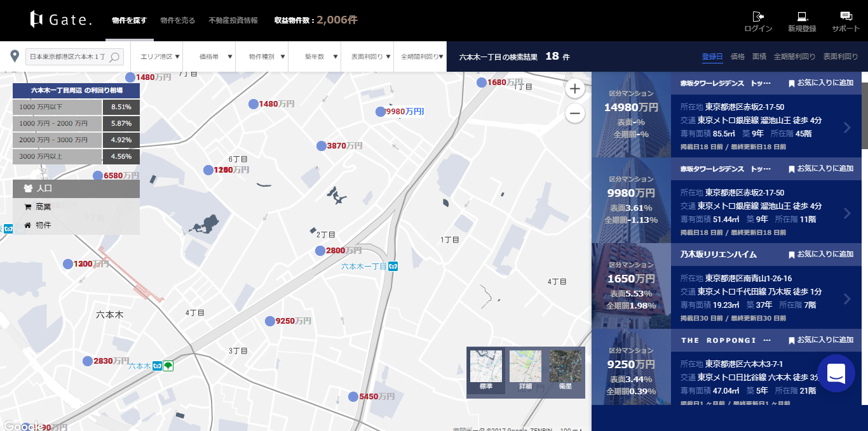This screenshot has height=431, width=868.
Task: Toggle the 商業 commerce overlay
Action: 43,207
